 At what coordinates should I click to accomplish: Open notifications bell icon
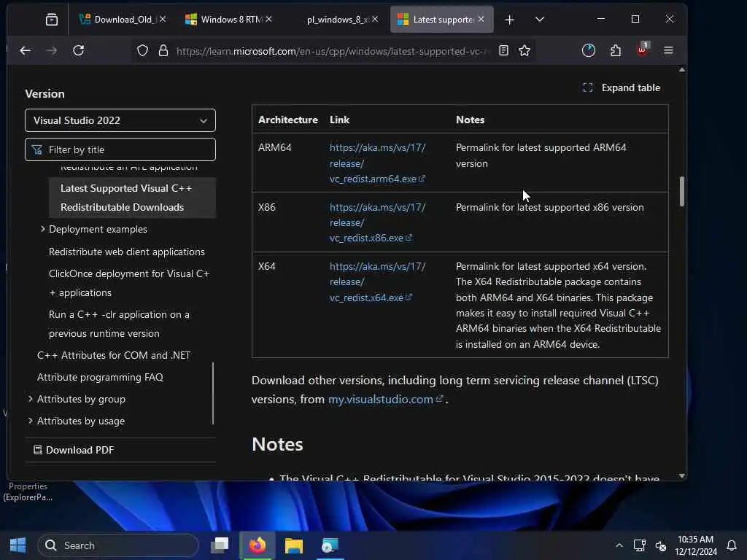731,545
